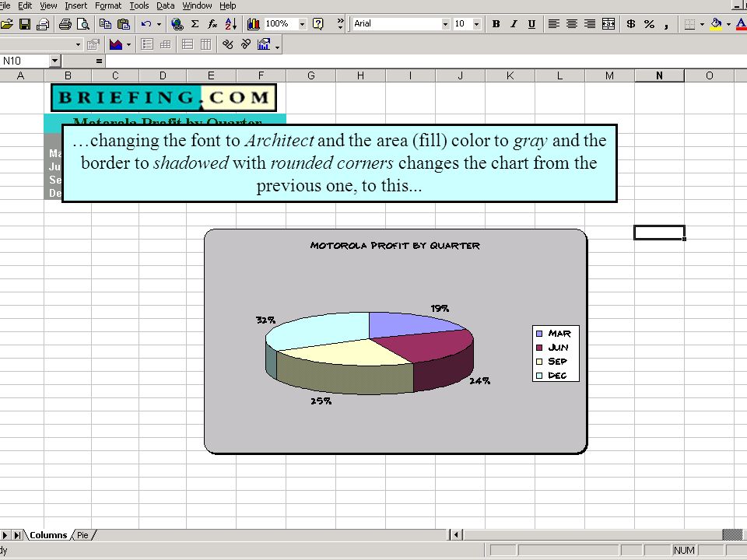The image size is (747, 560).
Task: Switch to the Pie sheet tab
Action: 82,535
